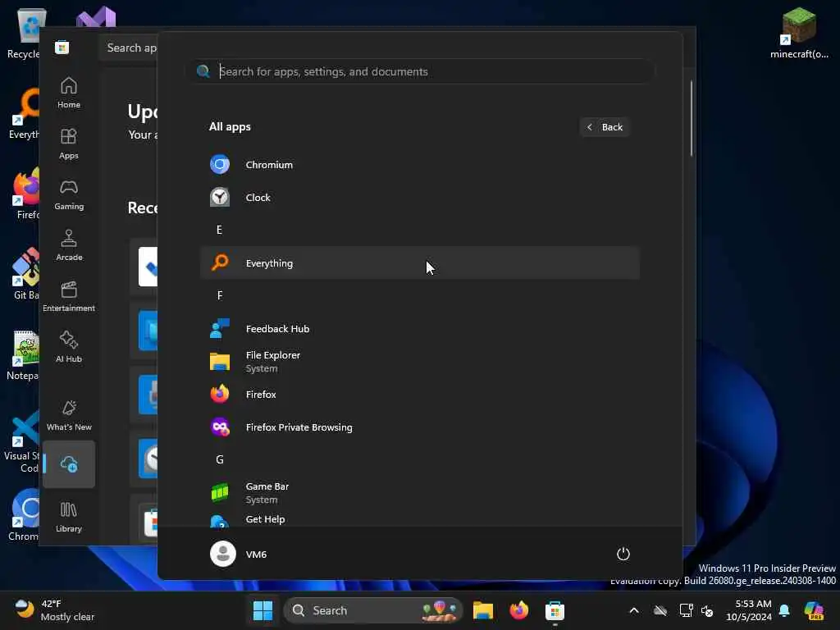This screenshot has width=840, height=630.
Task: Click the Back button in All apps
Action: click(605, 127)
